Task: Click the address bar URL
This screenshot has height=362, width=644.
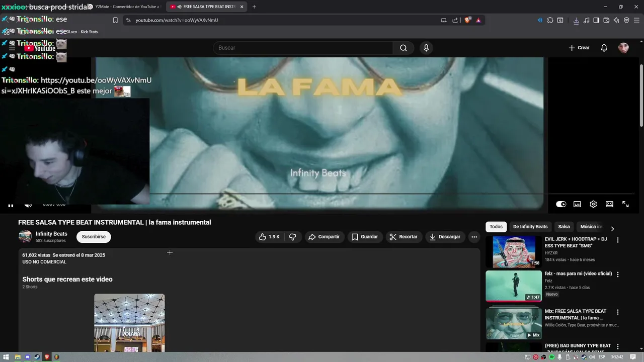Action: pyautogui.click(x=177, y=20)
